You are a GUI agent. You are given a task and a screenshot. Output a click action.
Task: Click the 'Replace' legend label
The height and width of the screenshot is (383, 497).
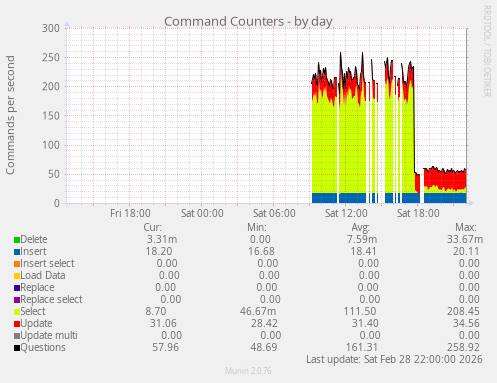[x=37, y=287]
